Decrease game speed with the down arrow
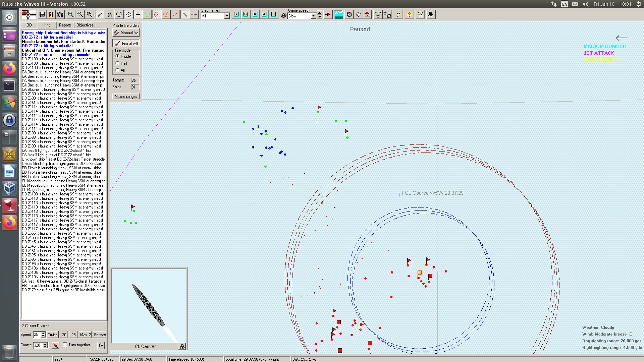The width and height of the screenshot is (644, 362). (x=319, y=17)
